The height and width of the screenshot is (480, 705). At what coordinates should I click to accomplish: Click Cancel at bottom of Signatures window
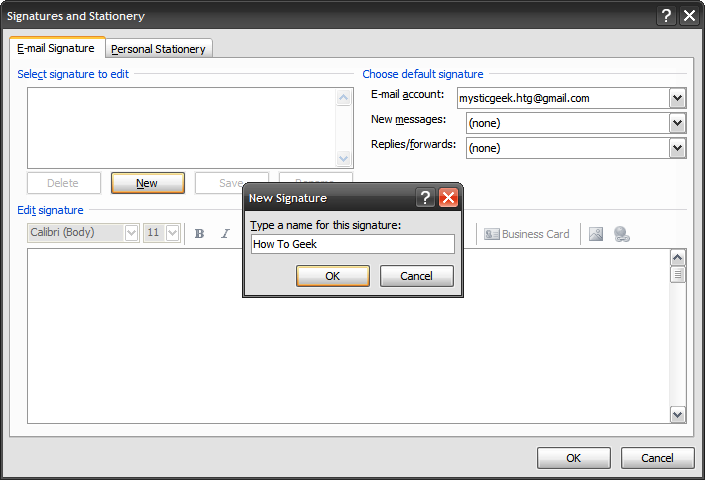(657, 458)
